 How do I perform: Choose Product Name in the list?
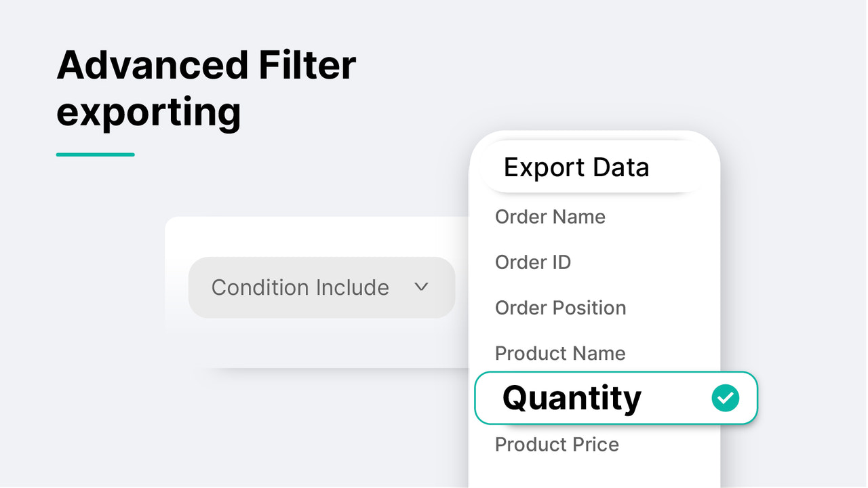tap(560, 353)
